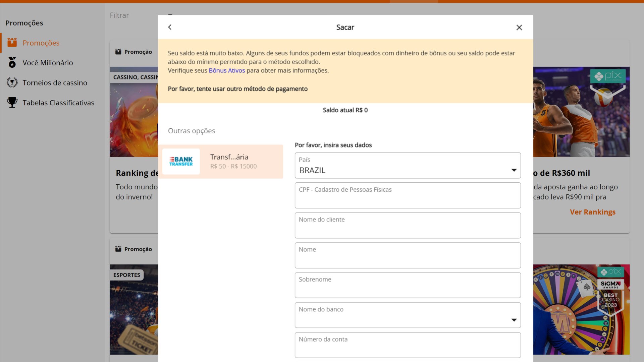The height and width of the screenshot is (362, 644).
Task: Follow the Bônus Ativos link
Action: pos(227,70)
